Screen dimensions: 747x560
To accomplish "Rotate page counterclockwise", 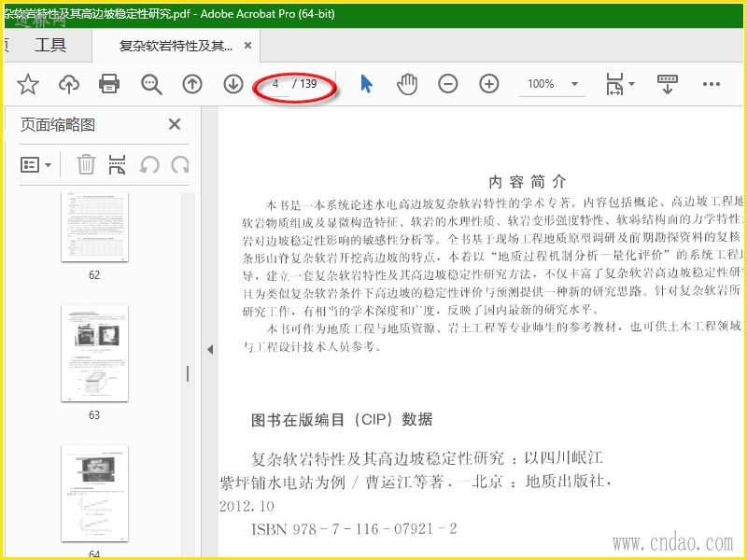I will pyautogui.click(x=149, y=165).
